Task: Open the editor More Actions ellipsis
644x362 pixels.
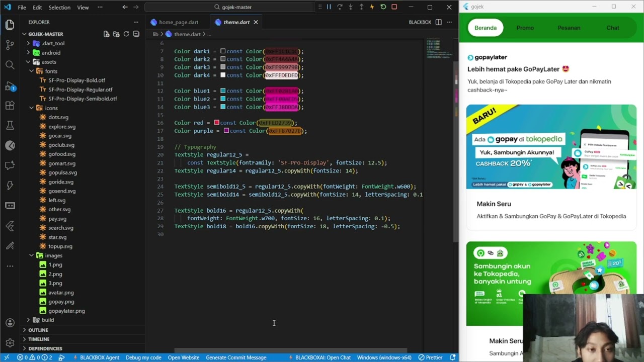Action: 449,22
